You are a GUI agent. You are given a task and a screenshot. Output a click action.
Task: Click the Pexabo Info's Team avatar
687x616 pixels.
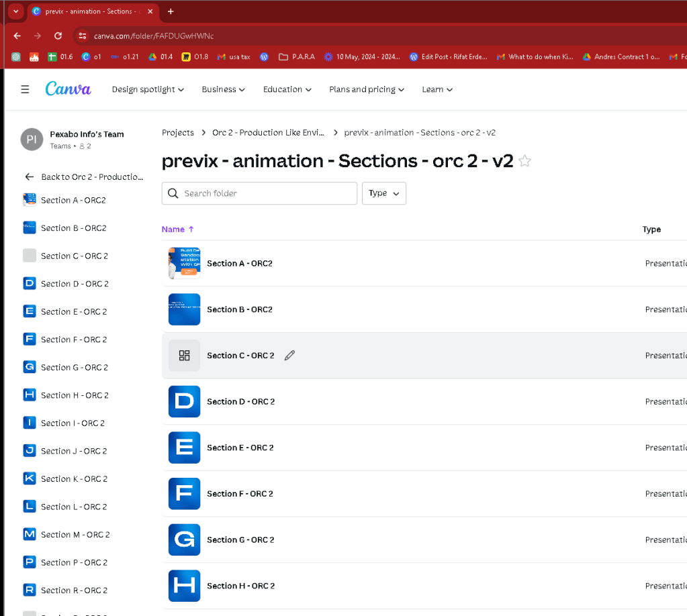click(x=32, y=139)
